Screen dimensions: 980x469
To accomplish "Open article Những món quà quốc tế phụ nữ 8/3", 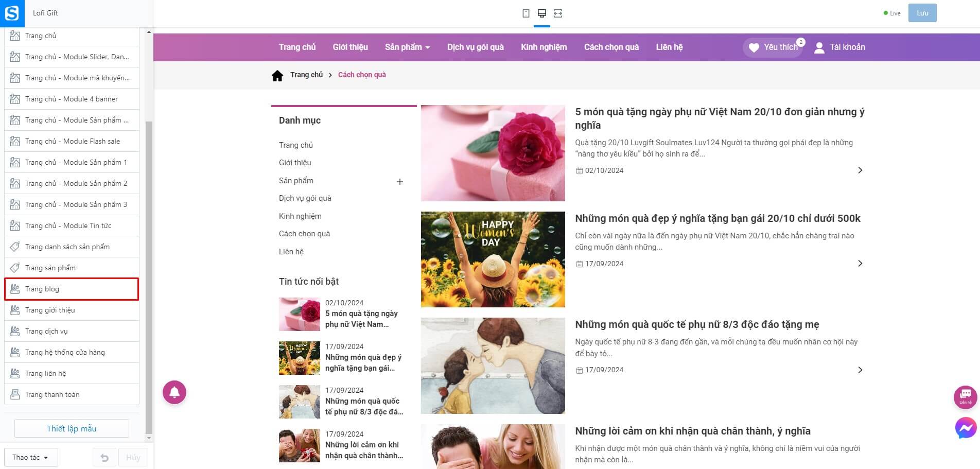I will (x=697, y=325).
